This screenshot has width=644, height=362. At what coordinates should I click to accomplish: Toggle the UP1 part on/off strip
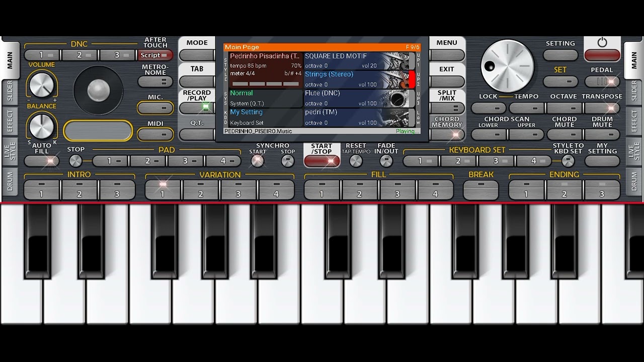coord(412,61)
